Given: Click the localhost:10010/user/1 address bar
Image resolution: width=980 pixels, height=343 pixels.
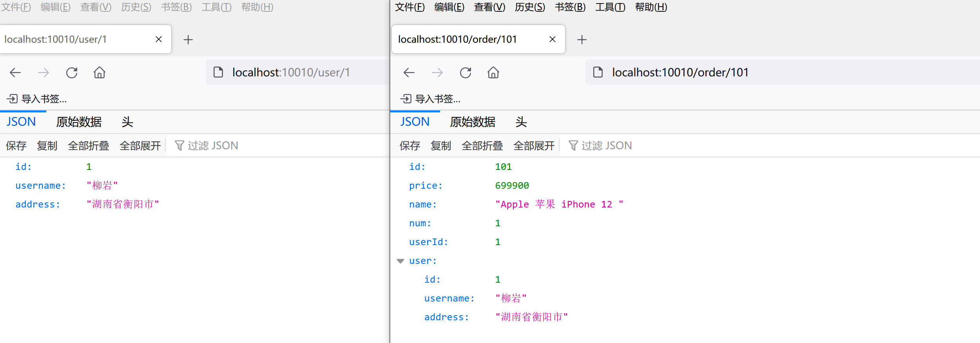Looking at the screenshot, I should click(x=298, y=72).
